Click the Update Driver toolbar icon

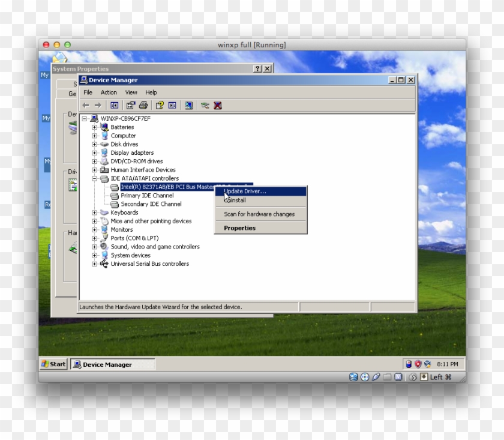[188, 105]
